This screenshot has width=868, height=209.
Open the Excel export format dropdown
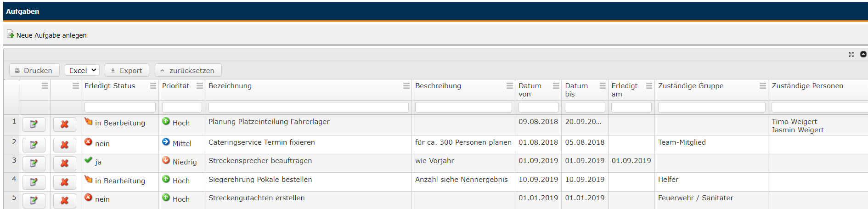(x=82, y=70)
